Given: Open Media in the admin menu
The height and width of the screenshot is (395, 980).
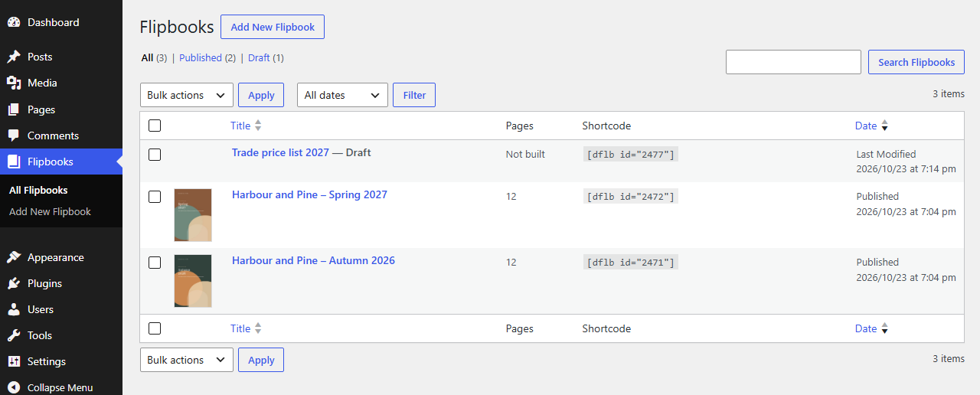Looking at the screenshot, I should (x=61, y=83).
